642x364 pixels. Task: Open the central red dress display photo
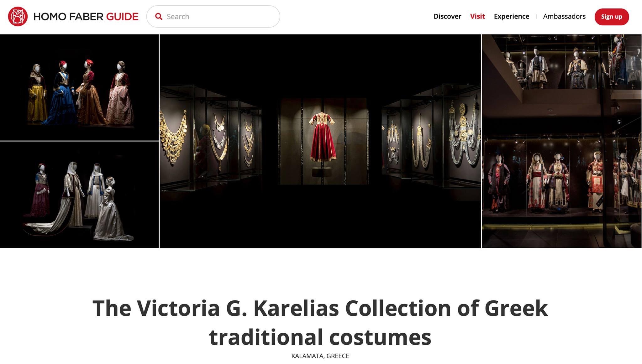320,141
